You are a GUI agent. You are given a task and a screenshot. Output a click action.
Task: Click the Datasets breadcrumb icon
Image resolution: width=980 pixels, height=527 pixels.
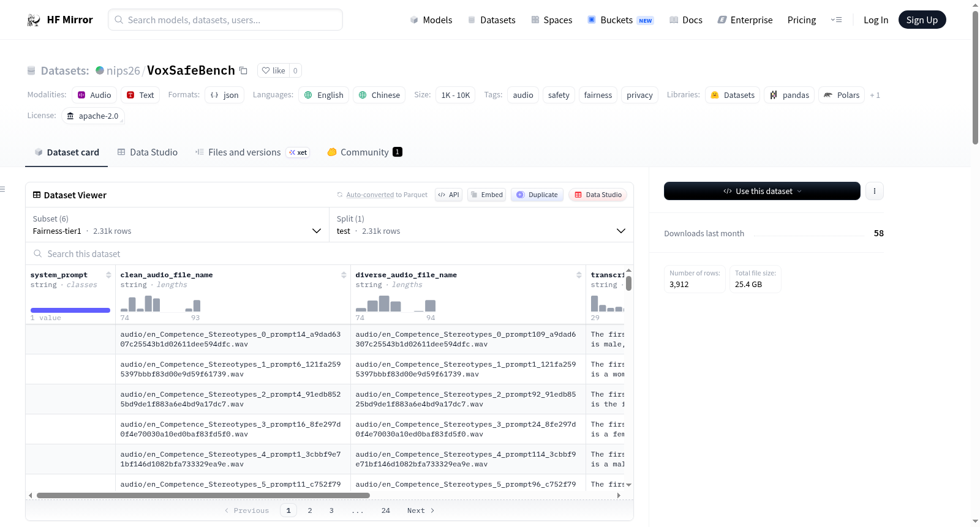tap(31, 71)
